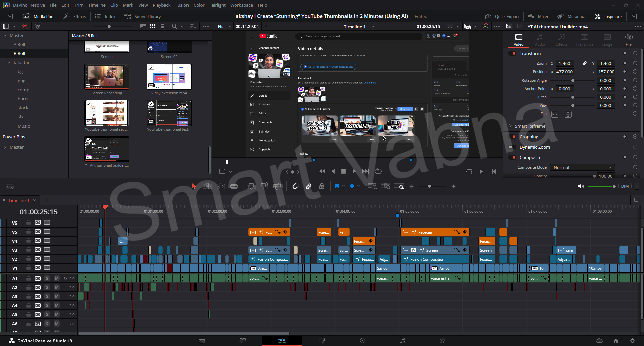Click the blue Flag icon
The width and height of the screenshot is (644, 346).
coord(337,186)
